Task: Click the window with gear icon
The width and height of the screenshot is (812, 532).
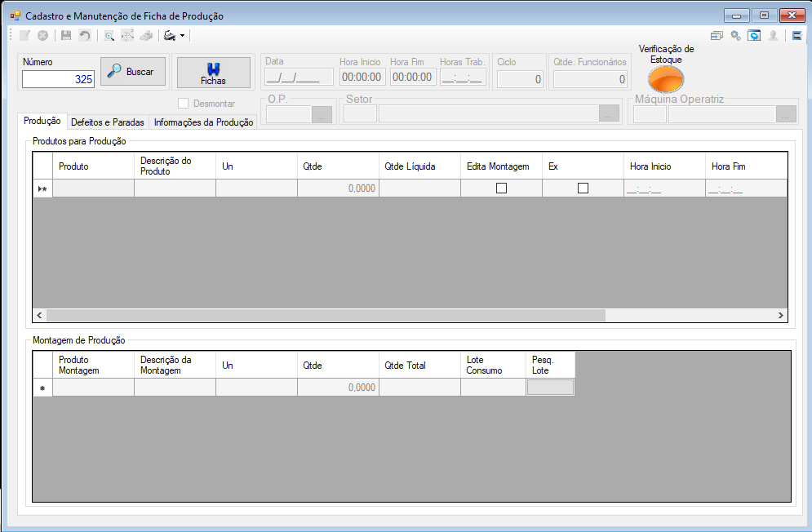Action: pyautogui.click(x=755, y=36)
